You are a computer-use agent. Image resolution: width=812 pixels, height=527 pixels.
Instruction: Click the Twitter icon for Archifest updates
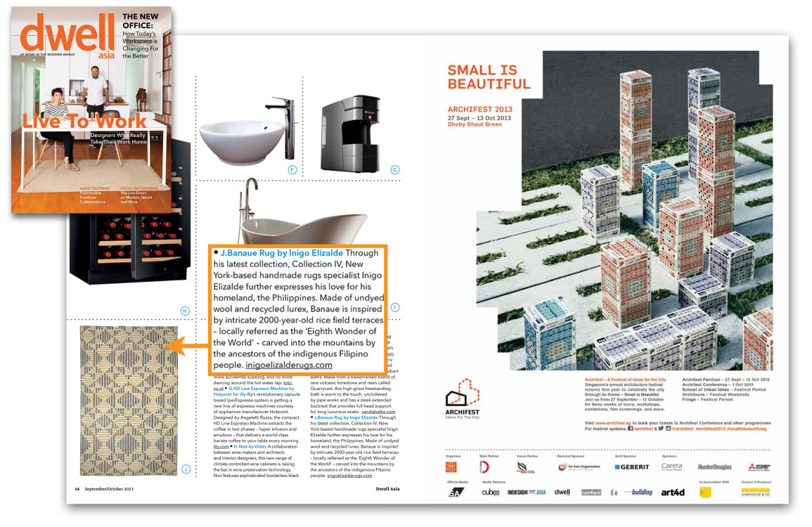[x=659, y=429]
